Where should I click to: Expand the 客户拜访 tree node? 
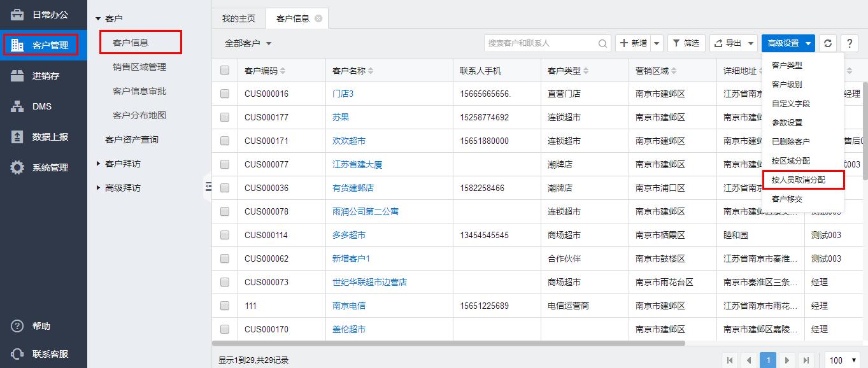[98, 164]
